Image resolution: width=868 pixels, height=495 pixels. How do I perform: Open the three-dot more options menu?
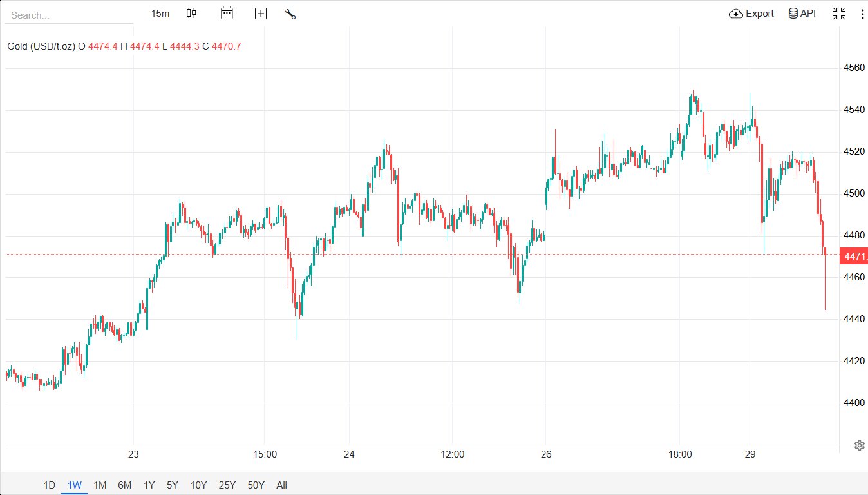click(862, 14)
